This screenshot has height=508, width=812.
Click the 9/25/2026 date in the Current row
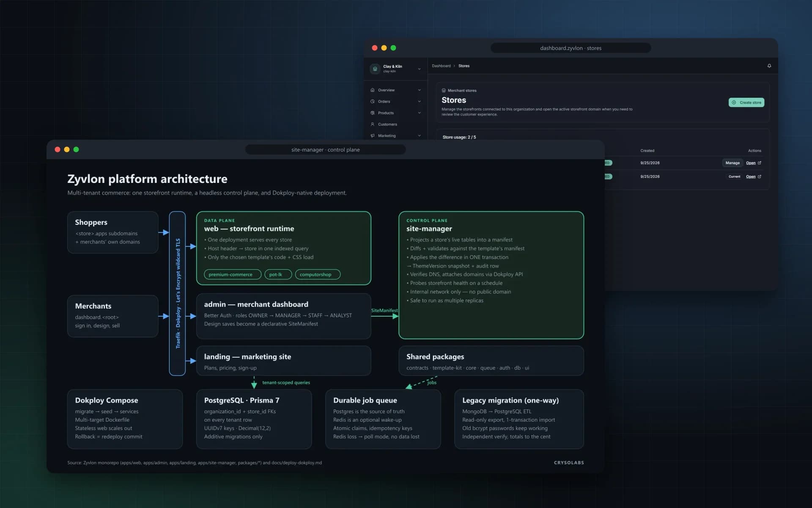[650, 177]
